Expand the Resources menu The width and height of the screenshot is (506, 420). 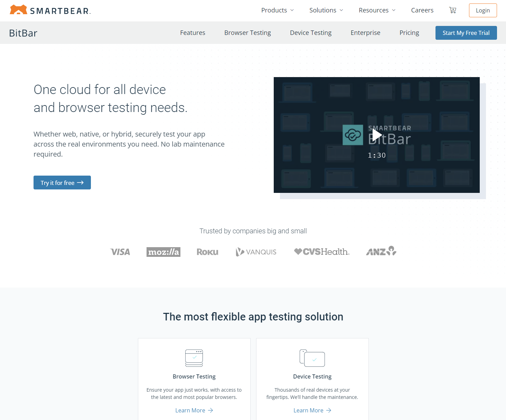376,10
